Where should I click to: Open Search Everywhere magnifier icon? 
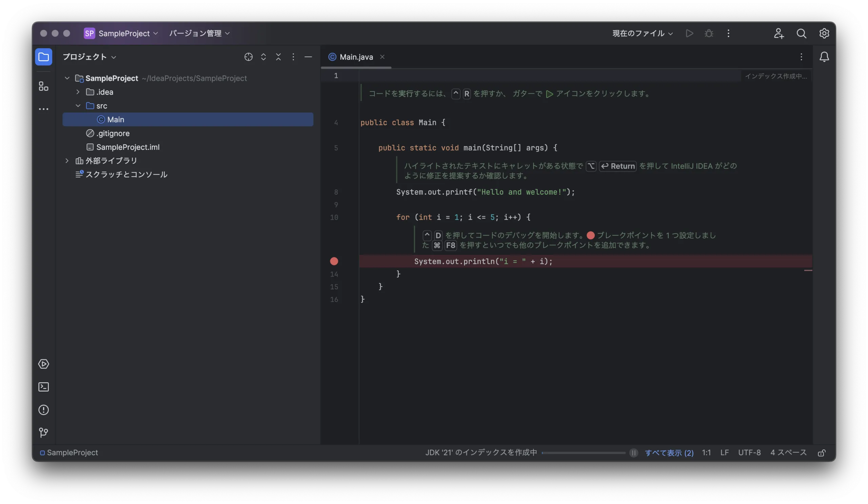click(802, 34)
